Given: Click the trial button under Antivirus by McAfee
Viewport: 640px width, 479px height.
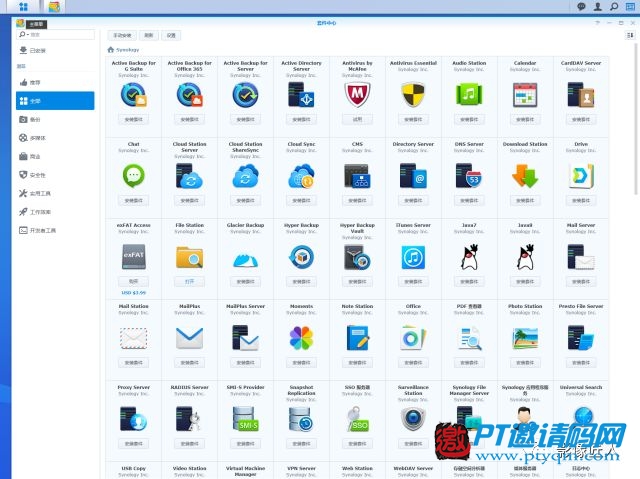Looking at the screenshot, I should 357,120.
